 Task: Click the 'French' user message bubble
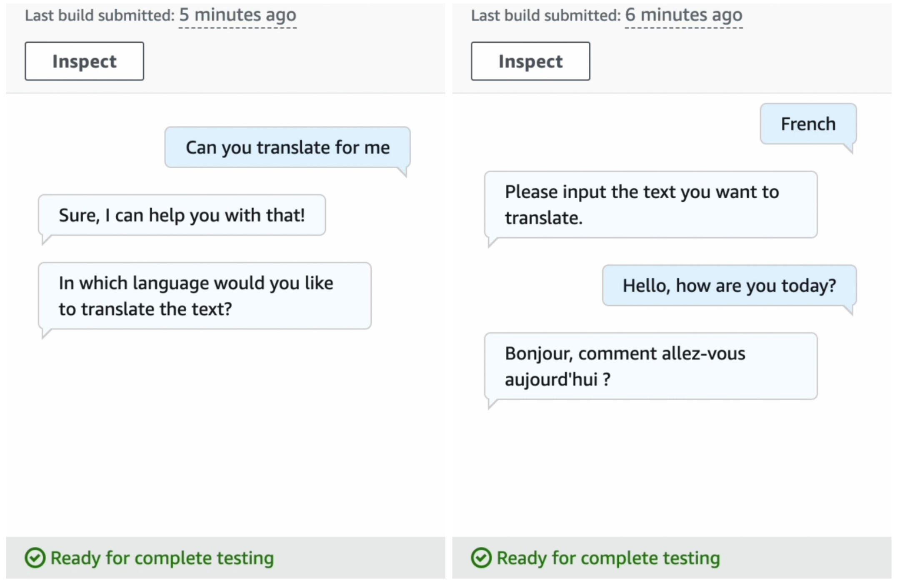click(808, 124)
